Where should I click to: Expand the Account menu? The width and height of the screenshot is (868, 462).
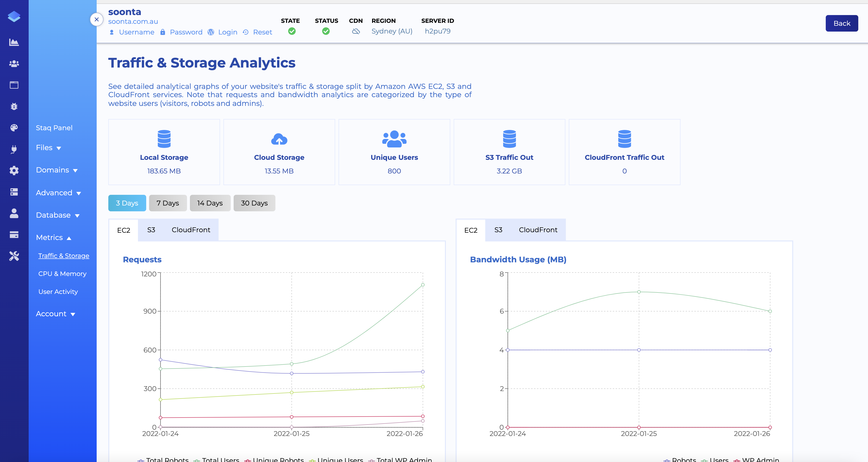point(55,314)
